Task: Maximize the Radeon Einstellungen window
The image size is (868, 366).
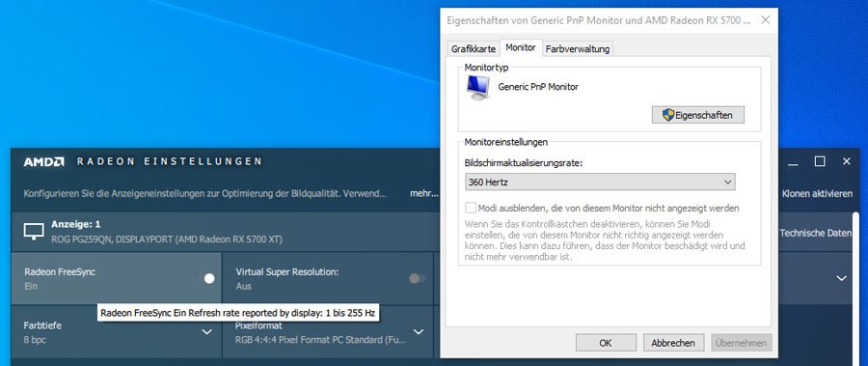Action: [x=820, y=161]
